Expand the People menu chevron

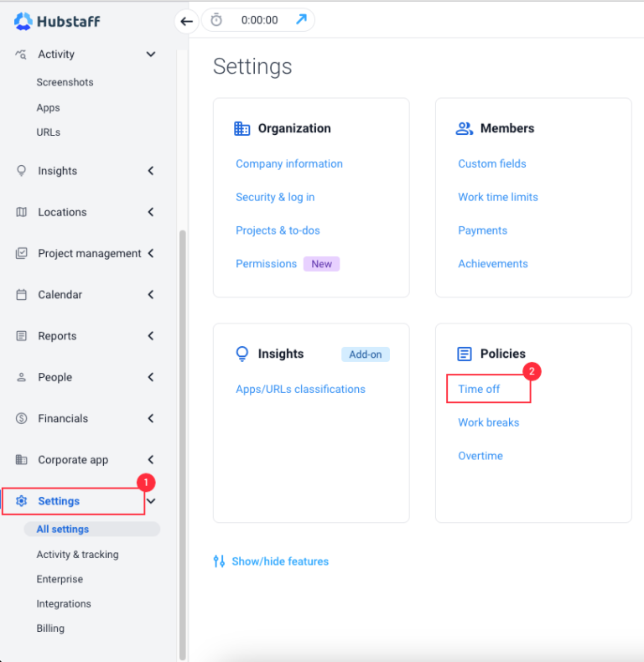point(151,377)
